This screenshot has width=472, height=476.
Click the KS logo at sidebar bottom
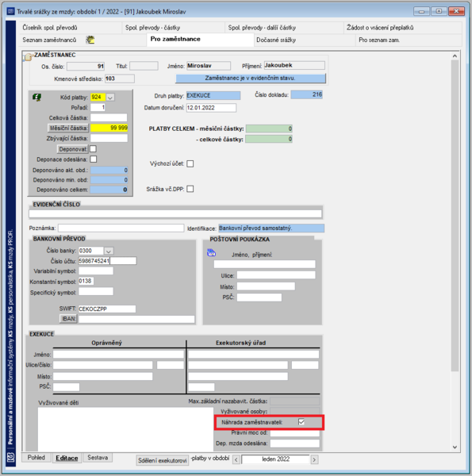click(x=11, y=457)
